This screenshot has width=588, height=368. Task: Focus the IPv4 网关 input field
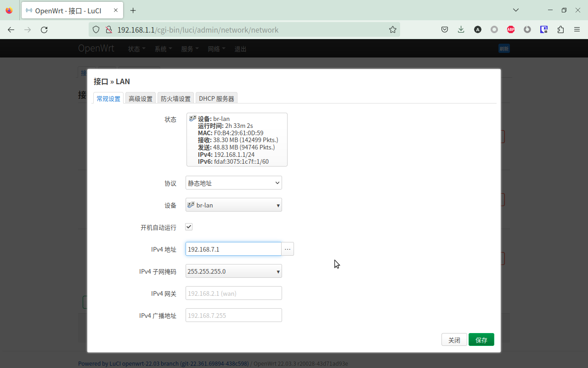(x=234, y=293)
